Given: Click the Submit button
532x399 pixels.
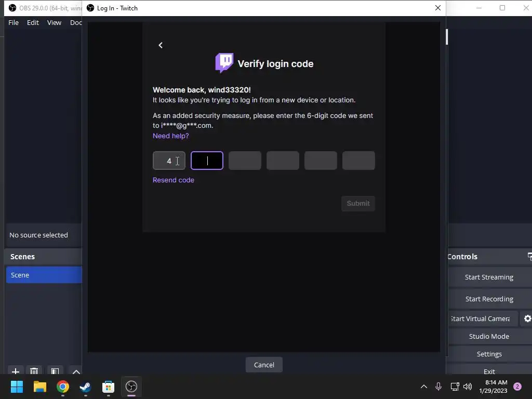Looking at the screenshot, I should (358, 203).
